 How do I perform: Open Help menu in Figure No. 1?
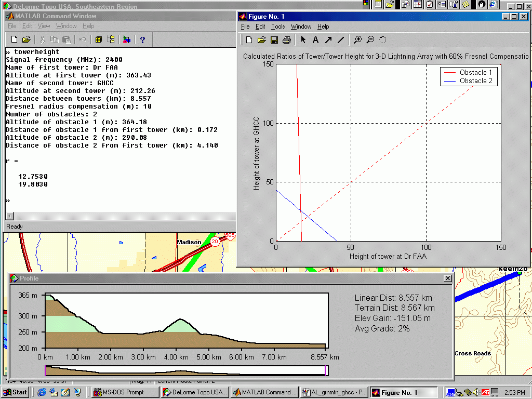coord(323,26)
